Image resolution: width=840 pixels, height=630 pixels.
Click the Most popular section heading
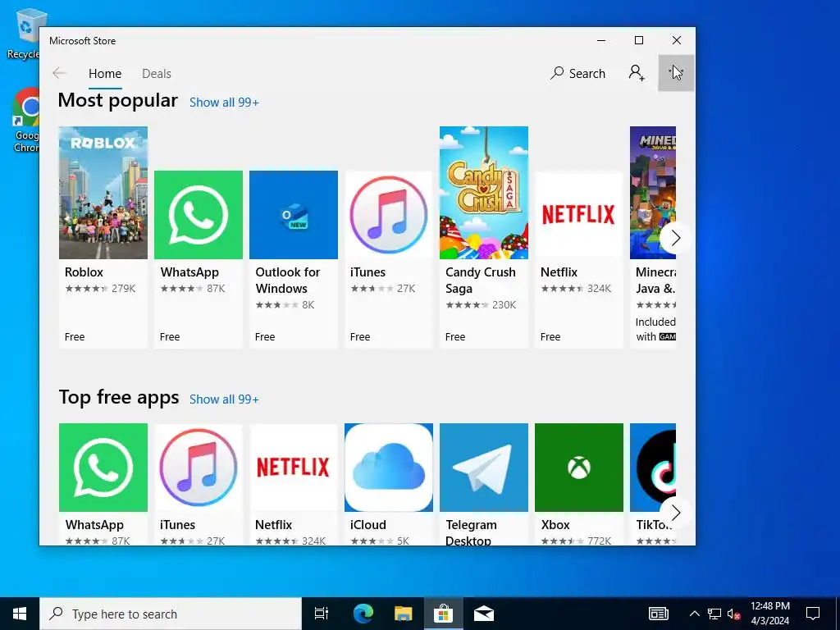pos(118,100)
